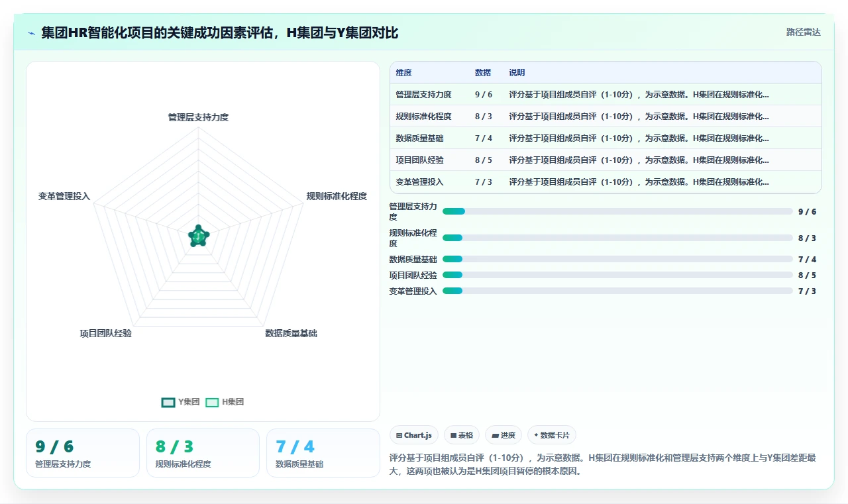This screenshot has height=504, width=848.
Task: Toggle the Y集团 legend item
Action: coord(180,402)
